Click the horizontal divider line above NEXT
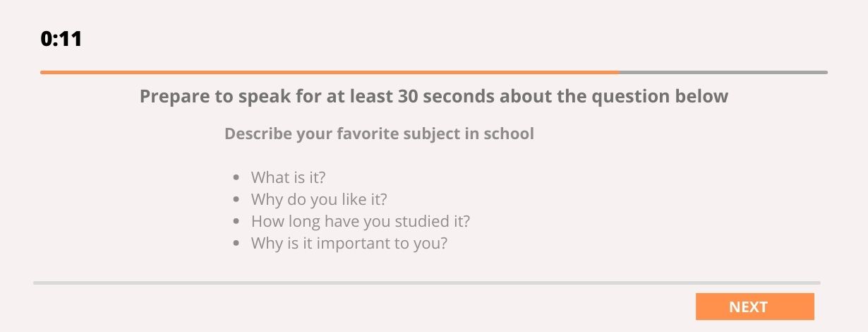This screenshot has width=868, height=332. [426, 283]
